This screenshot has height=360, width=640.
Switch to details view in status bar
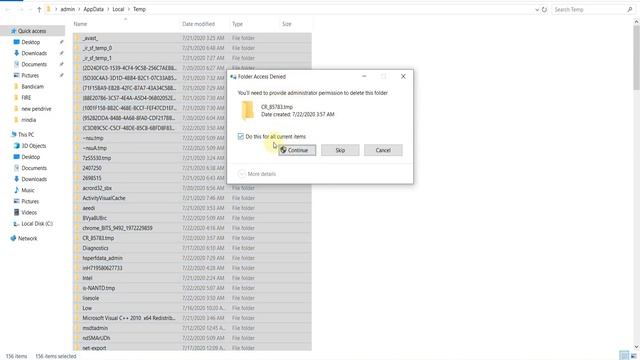point(624,356)
